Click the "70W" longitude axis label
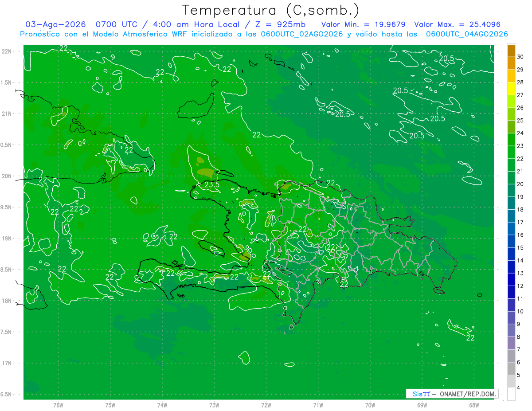 pyautogui.click(x=370, y=405)
